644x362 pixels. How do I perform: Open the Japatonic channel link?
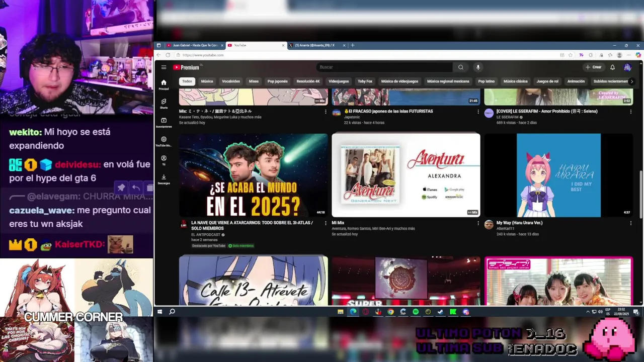[352, 117]
